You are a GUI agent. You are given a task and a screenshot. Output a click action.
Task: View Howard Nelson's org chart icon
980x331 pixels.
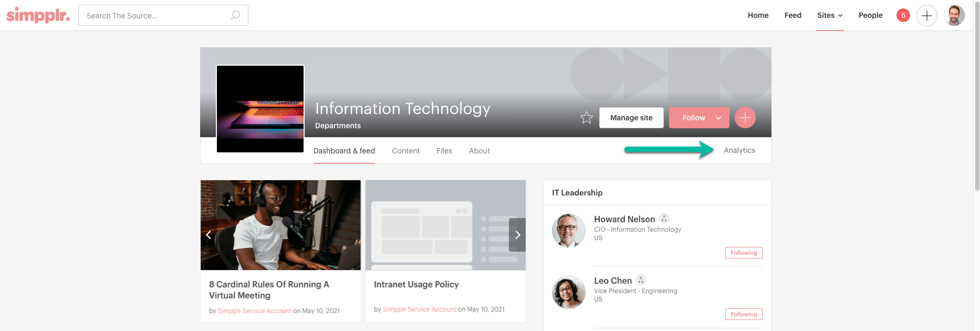click(664, 218)
